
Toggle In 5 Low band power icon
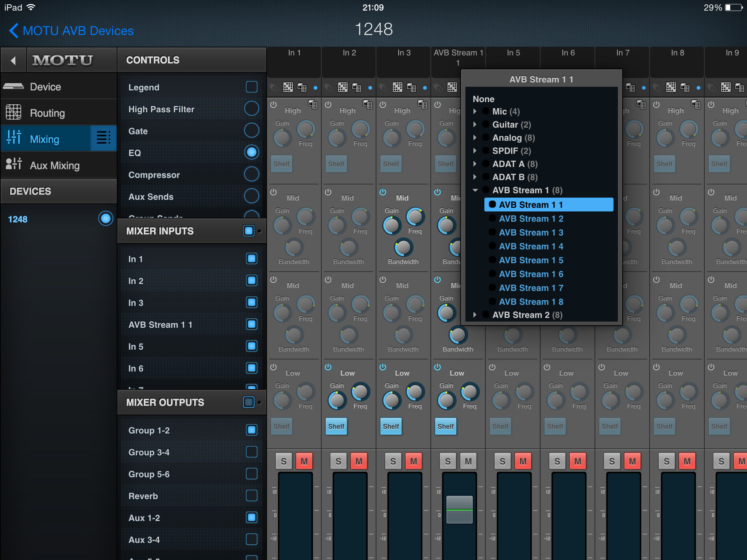tap(492, 367)
